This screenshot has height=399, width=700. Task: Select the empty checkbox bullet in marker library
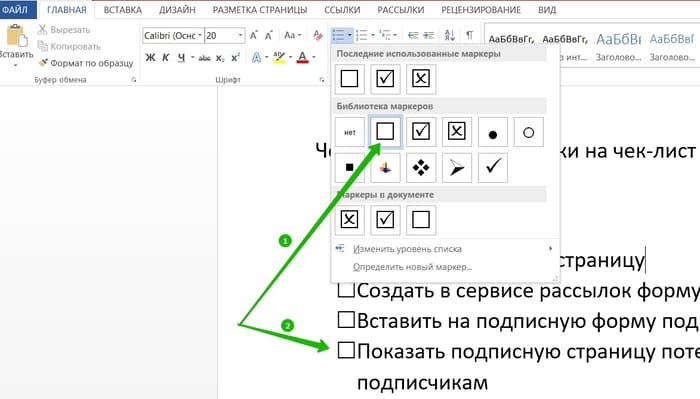pos(385,132)
